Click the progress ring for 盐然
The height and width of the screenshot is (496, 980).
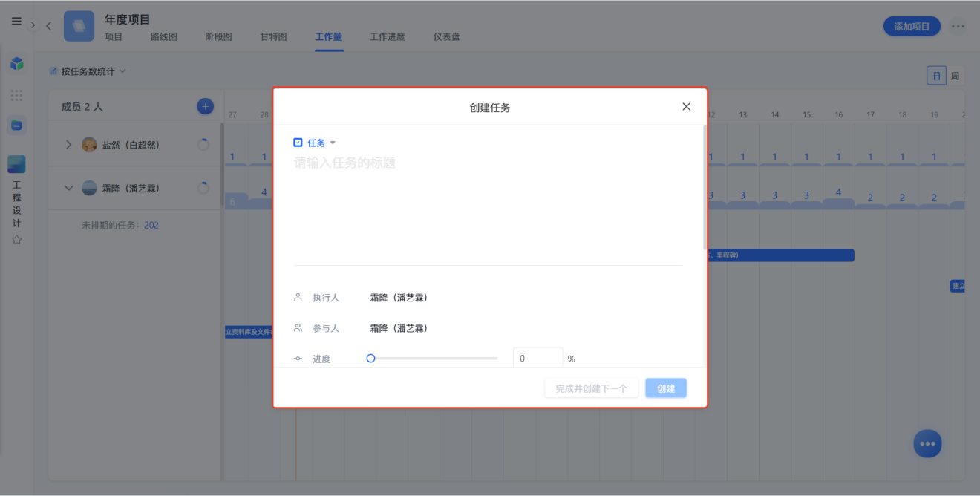tap(203, 145)
